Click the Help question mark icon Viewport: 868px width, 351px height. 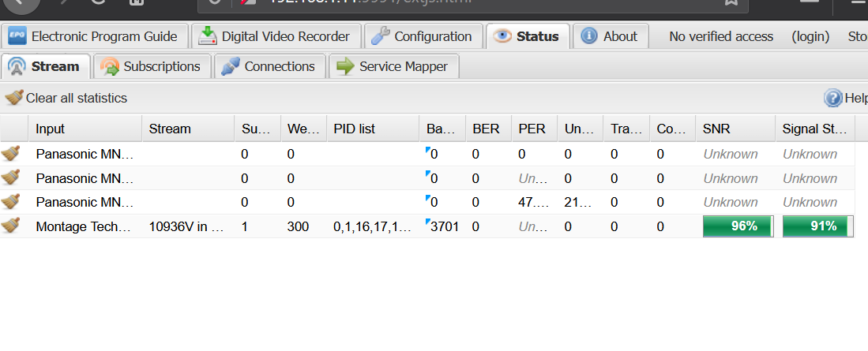[x=832, y=98]
